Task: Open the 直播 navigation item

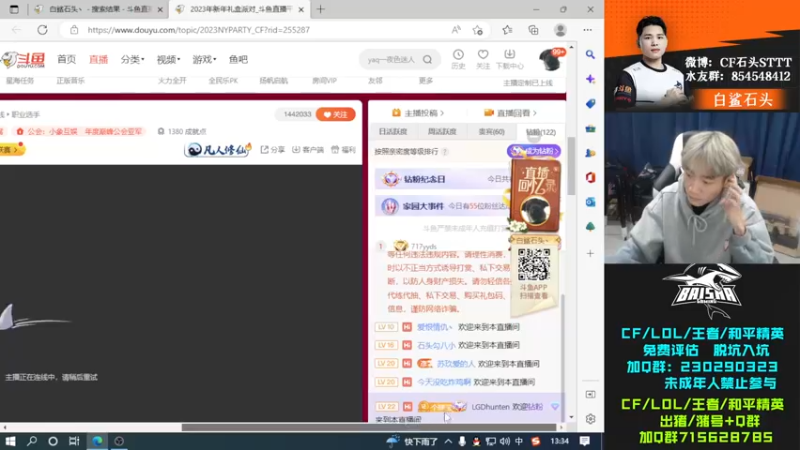Action: click(98, 59)
